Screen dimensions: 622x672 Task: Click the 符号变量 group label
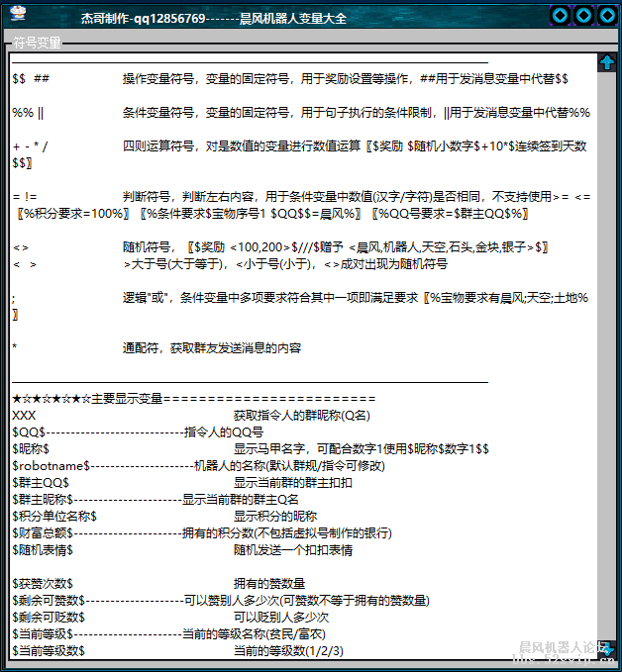tap(37, 43)
